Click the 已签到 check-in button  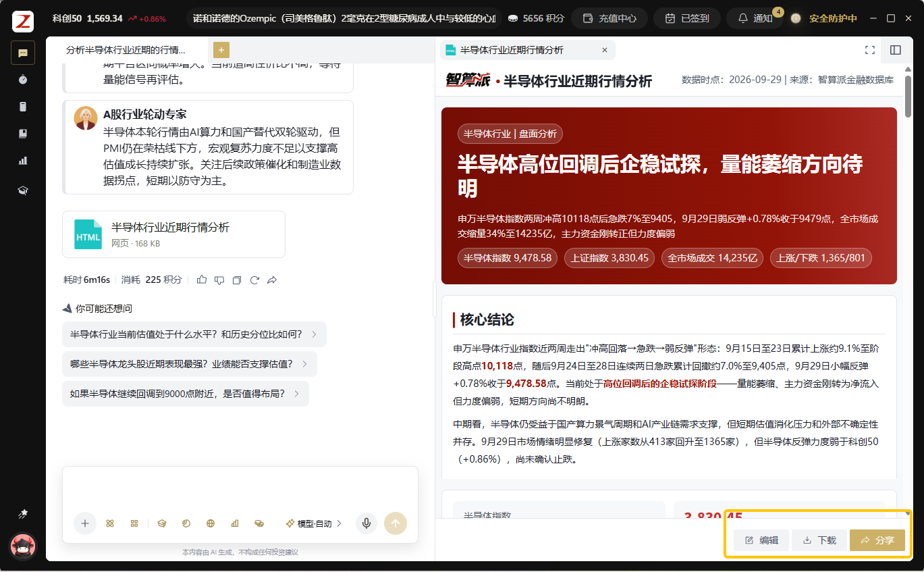(687, 18)
